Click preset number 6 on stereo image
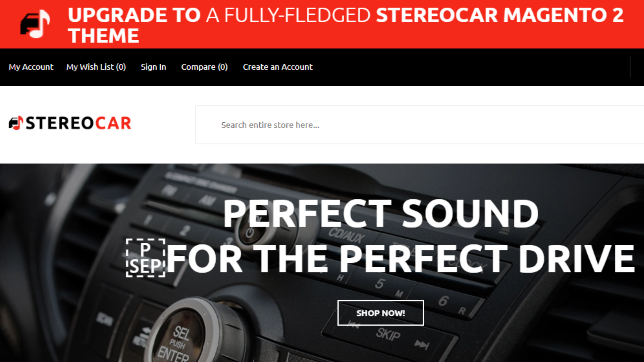The image size is (644, 362). [443, 301]
